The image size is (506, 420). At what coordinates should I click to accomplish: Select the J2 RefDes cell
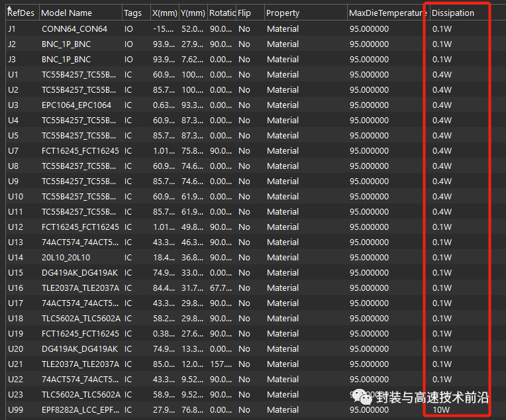(12, 44)
